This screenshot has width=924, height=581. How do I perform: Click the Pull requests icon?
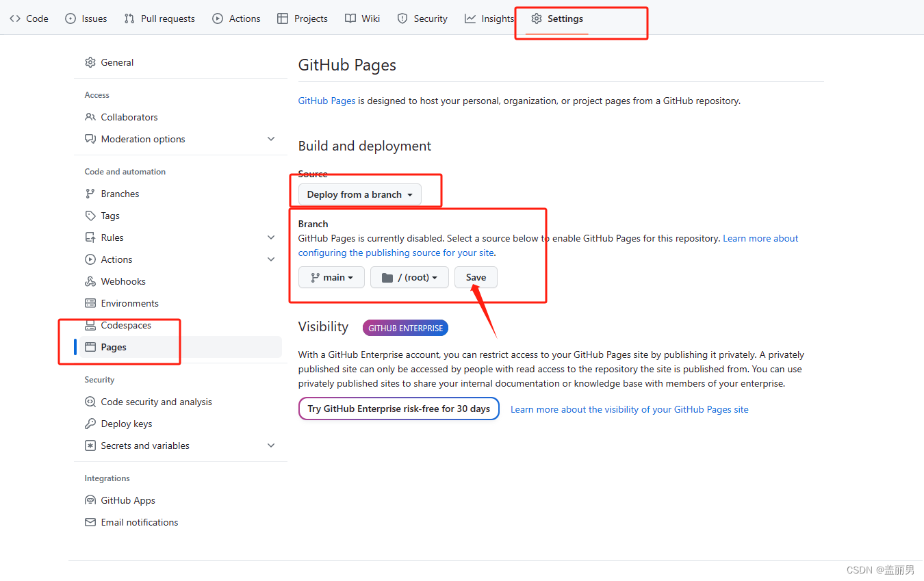129,18
